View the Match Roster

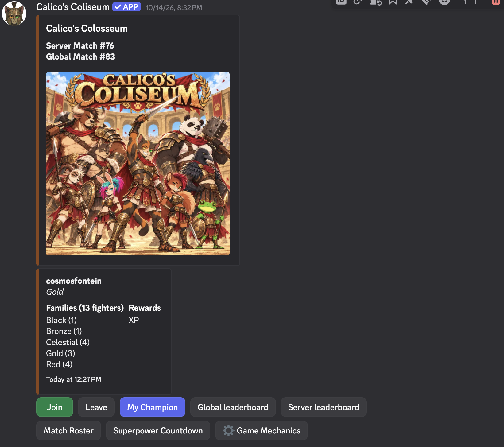click(69, 430)
